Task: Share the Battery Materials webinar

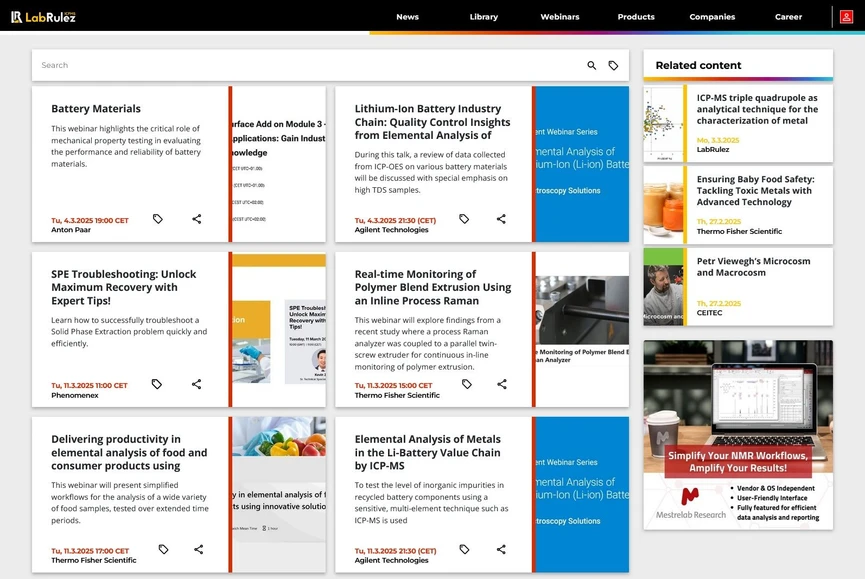Action: 196,219
